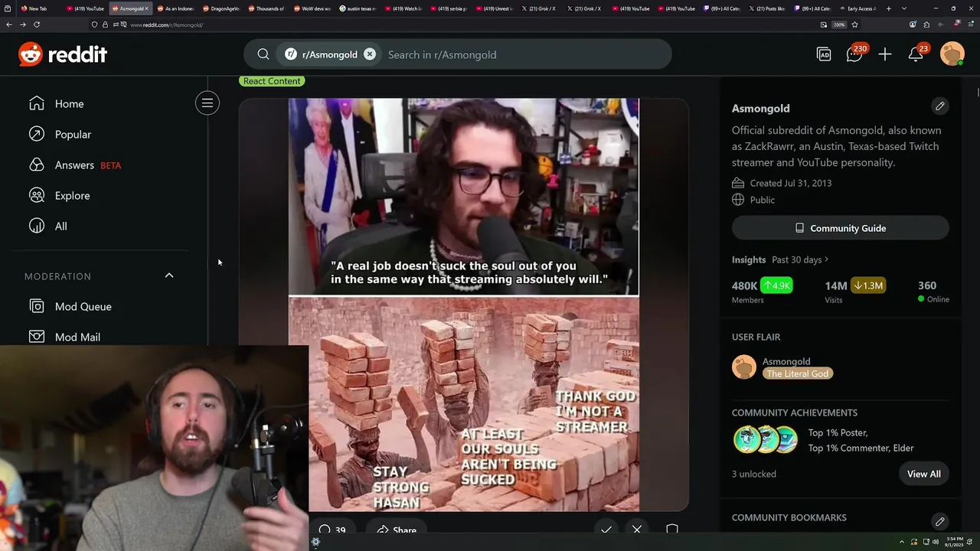Reload the page with refresh icon
This screenshot has height=551, width=980.
(36, 24)
